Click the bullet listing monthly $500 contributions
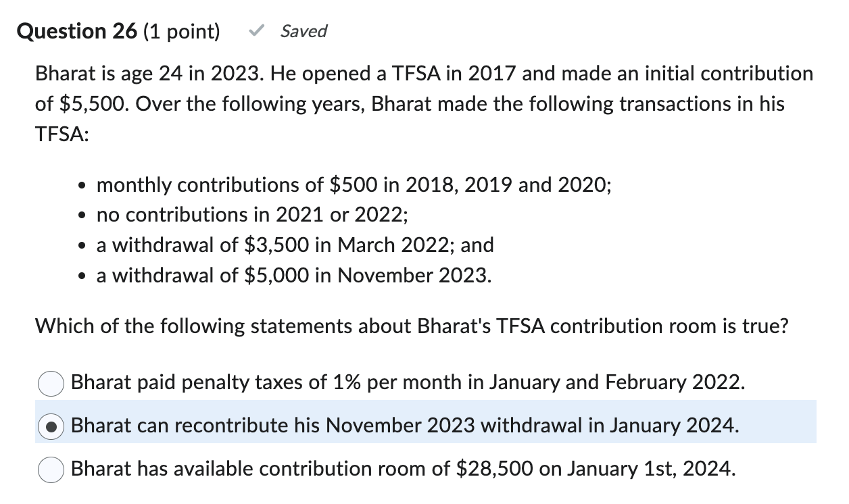 click(x=354, y=184)
